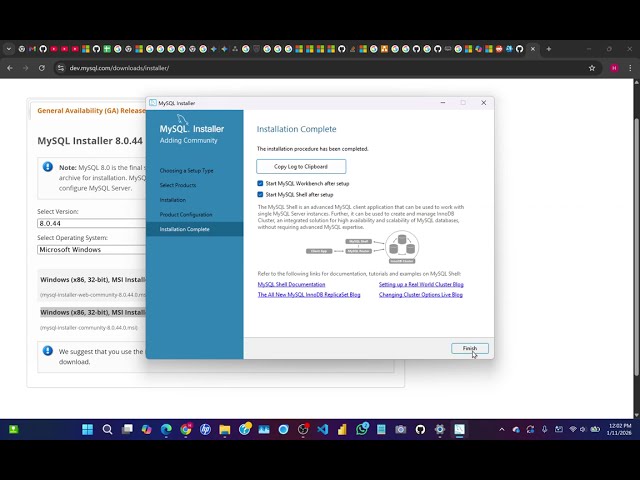Open the Photos app from taskbar
The image size is (640, 480).
(x=264, y=429)
